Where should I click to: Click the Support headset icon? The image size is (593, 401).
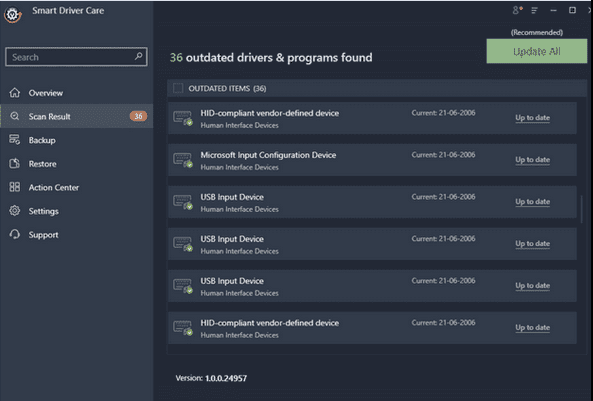click(14, 234)
